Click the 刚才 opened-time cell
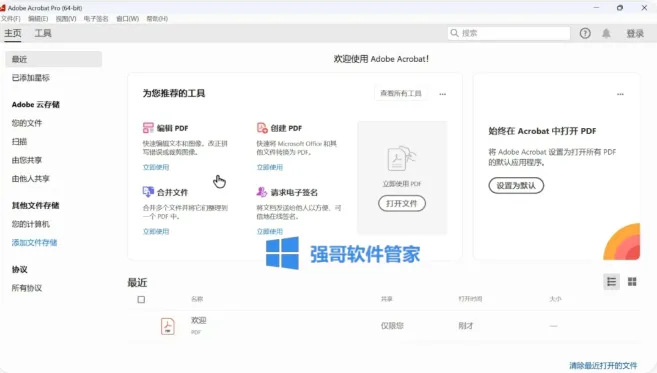The width and height of the screenshot is (657, 373). [x=466, y=326]
